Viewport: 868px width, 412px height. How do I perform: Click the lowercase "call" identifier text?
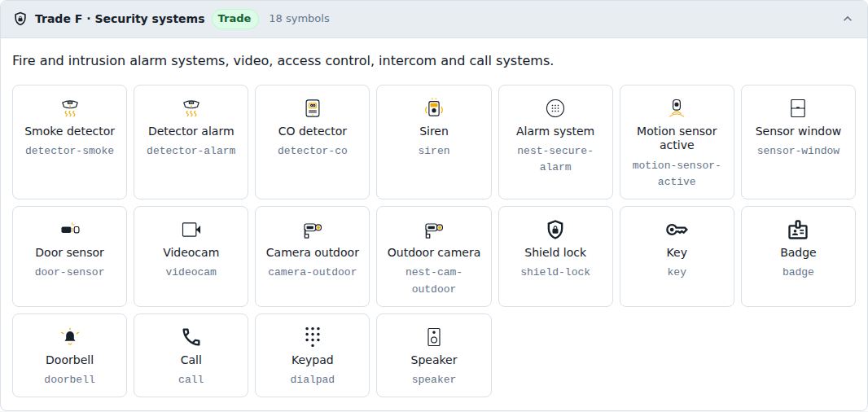point(191,379)
